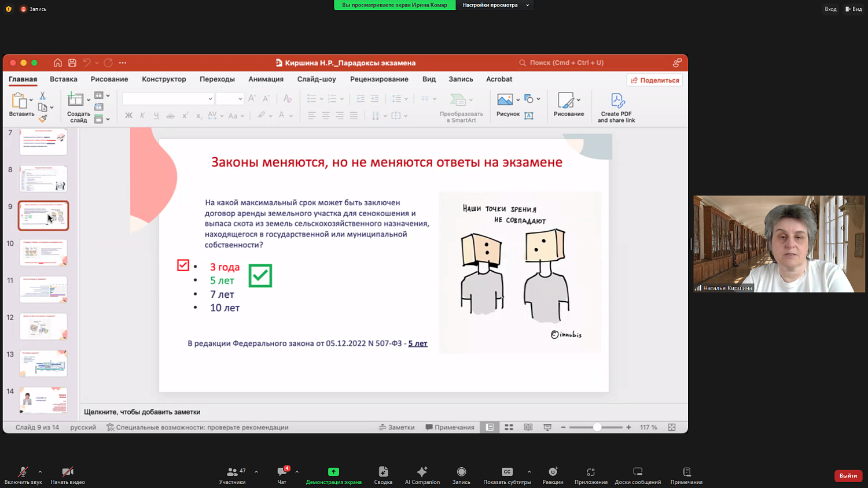Open the Zoom Chat panel

click(x=282, y=472)
